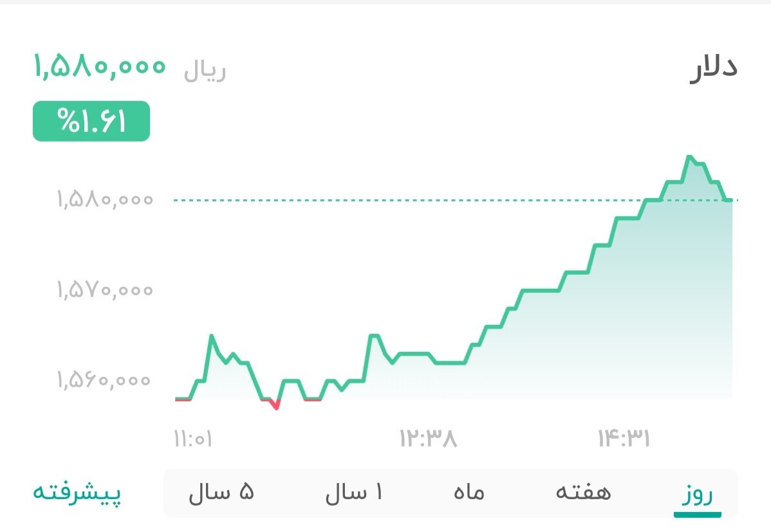Select the 1 سال timeframe
This screenshot has width=771, height=532.
[354, 492]
